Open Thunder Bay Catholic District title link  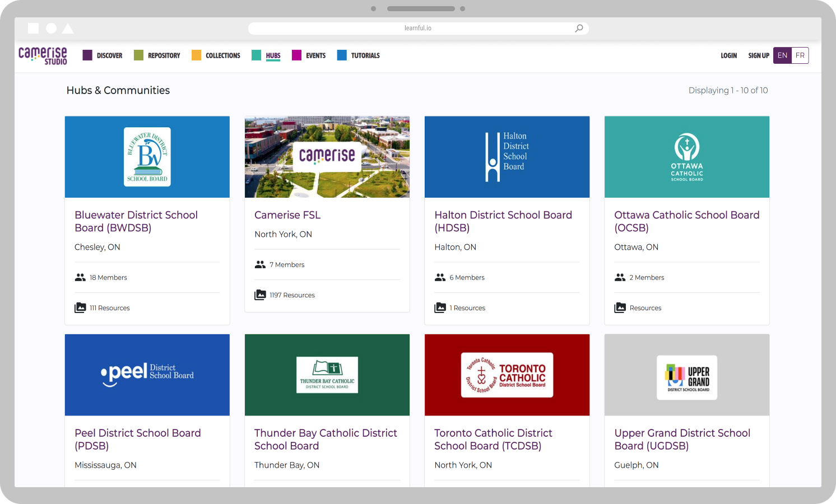[x=326, y=439]
